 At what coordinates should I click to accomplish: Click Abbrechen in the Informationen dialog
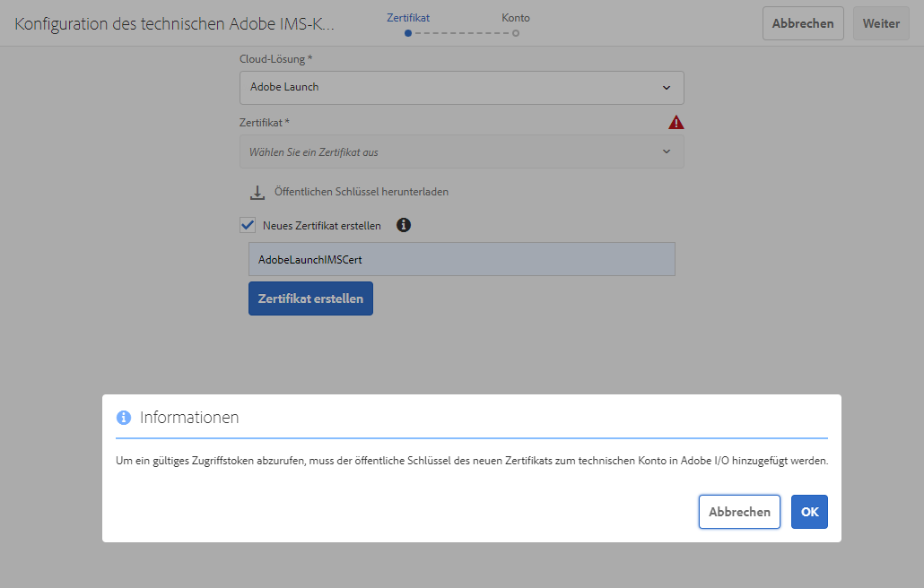point(739,512)
